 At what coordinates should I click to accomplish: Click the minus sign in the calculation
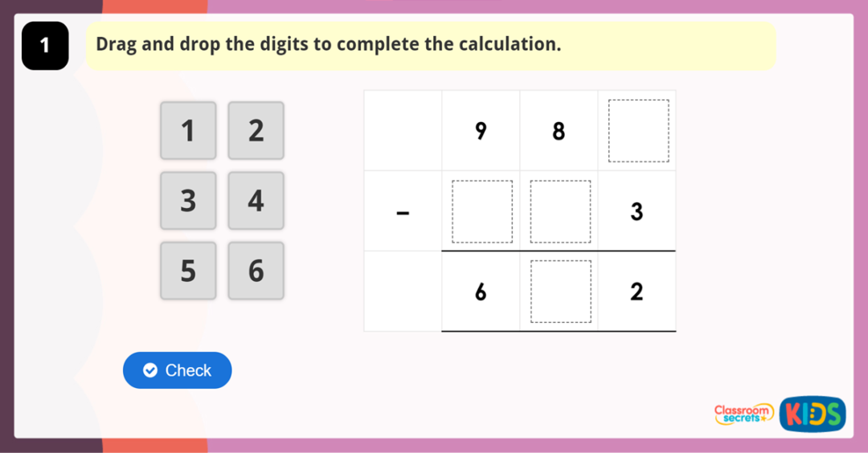click(403, 213)
